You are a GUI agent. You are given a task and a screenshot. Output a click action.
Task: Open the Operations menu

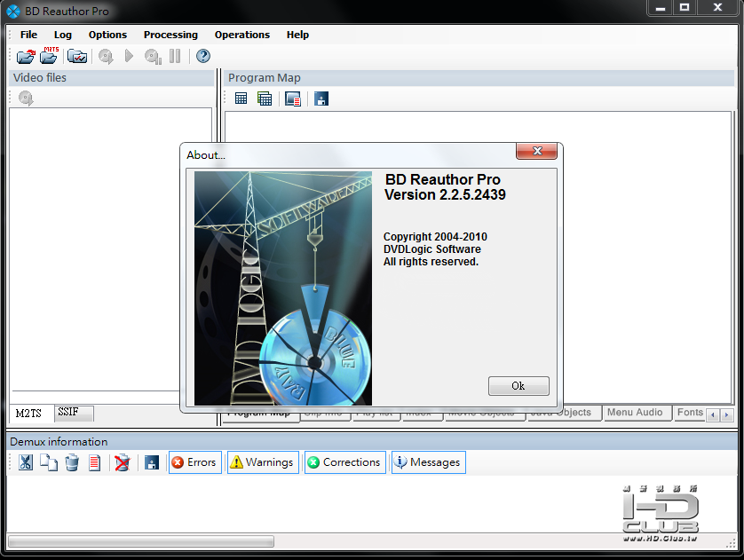242,35
